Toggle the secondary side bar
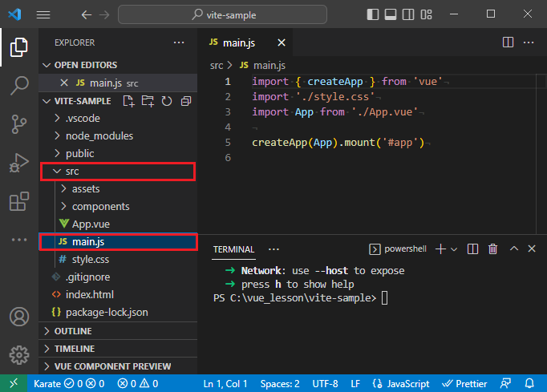The image size is (547, 392). click(408, 14)
